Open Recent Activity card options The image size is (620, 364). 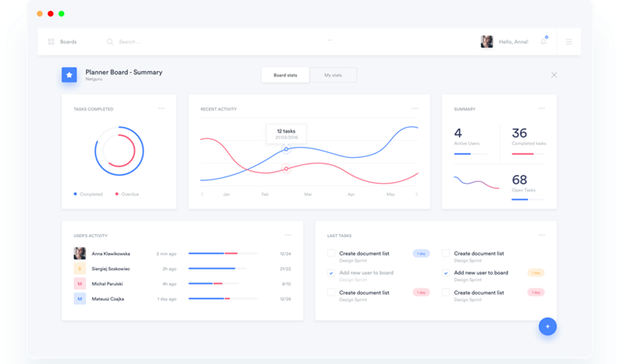point(415,108)
